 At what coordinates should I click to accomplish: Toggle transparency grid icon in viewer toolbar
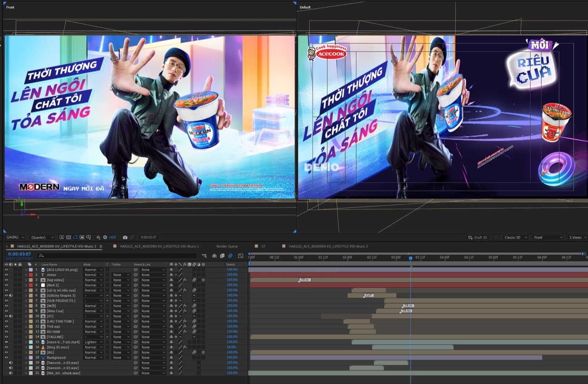pos(68,237)
